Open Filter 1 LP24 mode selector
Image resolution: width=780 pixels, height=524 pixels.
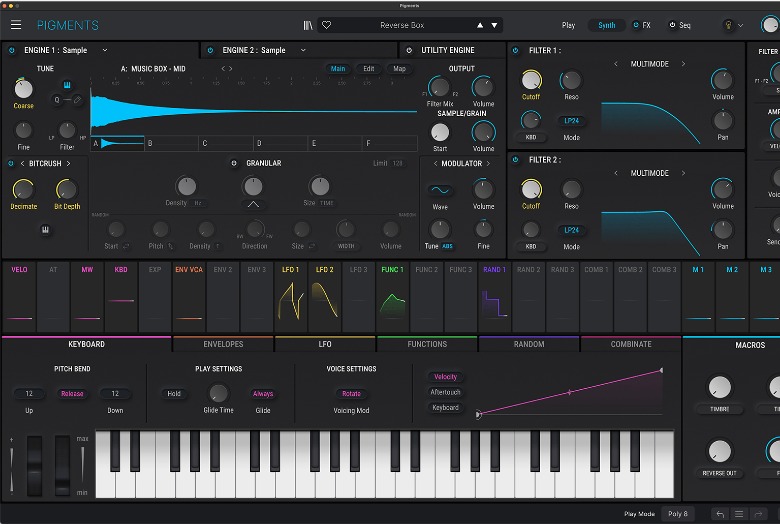571,121
